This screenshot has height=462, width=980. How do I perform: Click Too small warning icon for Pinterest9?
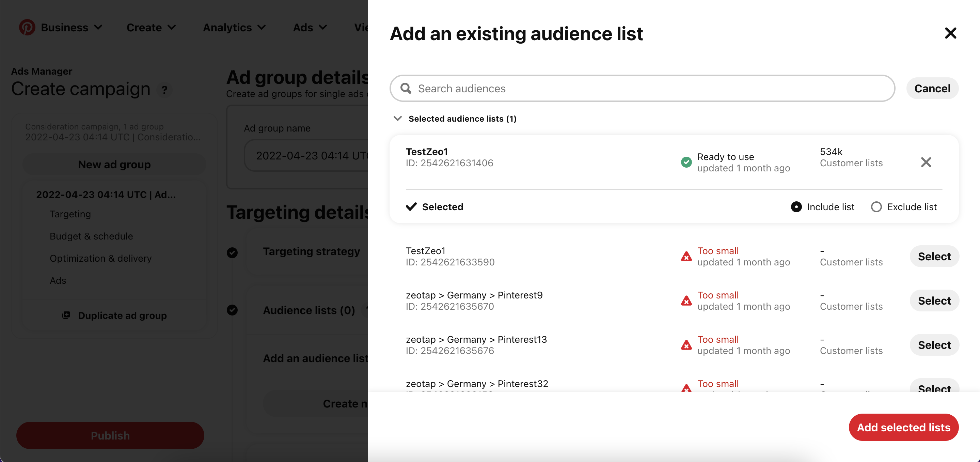click(x=686, y=301)
